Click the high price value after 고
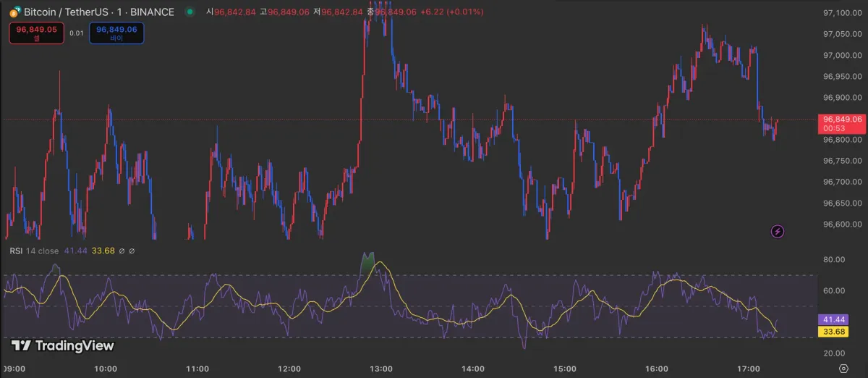Screen dimensions: 868x378 (x=289, y=12)
